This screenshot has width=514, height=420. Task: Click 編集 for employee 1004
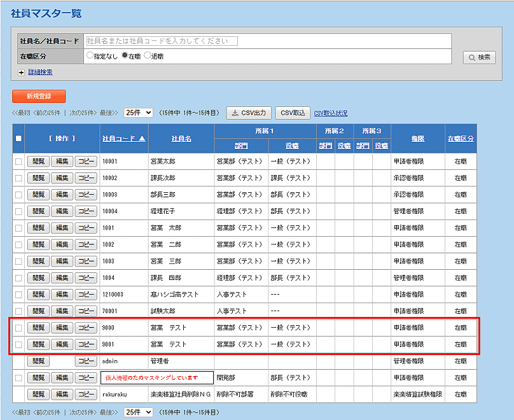(x=62, y=277)
